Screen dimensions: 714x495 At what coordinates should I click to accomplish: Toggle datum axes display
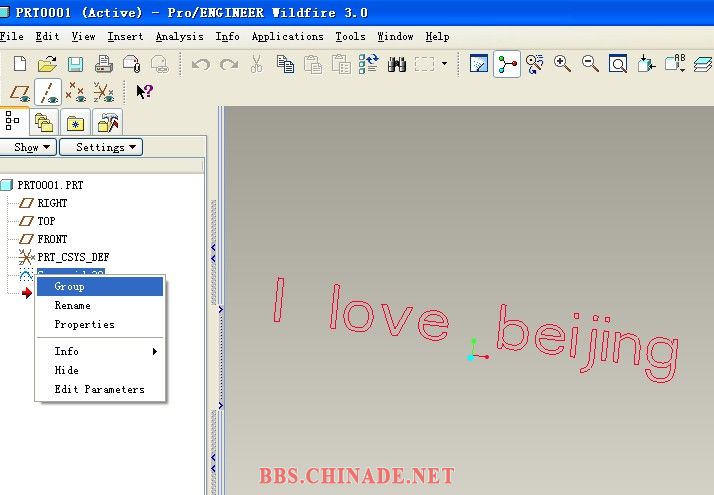[47, 92]
